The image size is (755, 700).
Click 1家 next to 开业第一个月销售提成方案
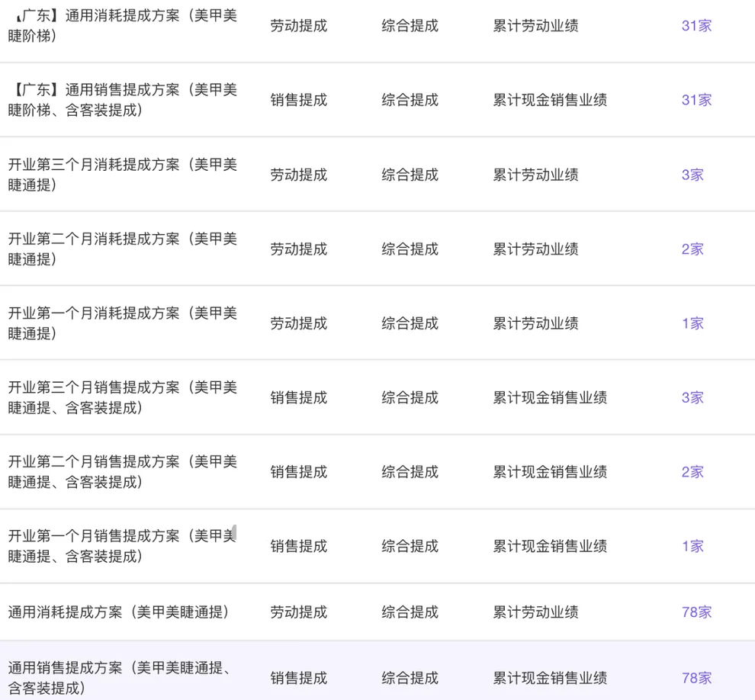691,546
